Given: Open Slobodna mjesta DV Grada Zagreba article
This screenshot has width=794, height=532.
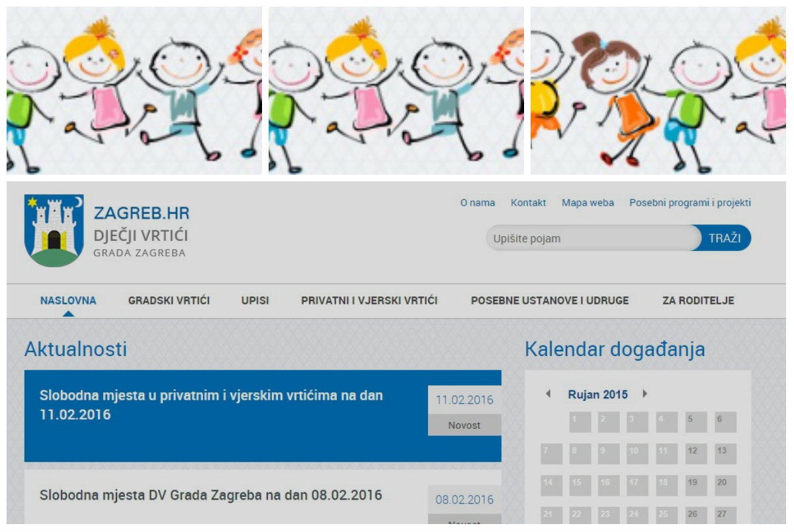Looking at the screenshot, I should [x=211, y=495].
